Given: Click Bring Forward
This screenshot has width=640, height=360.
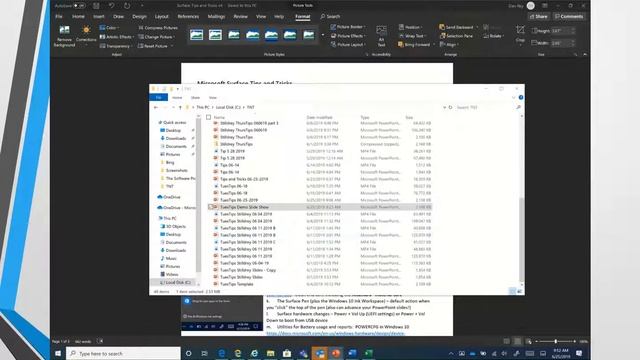Looking at the screenshot, I should 415,44.
